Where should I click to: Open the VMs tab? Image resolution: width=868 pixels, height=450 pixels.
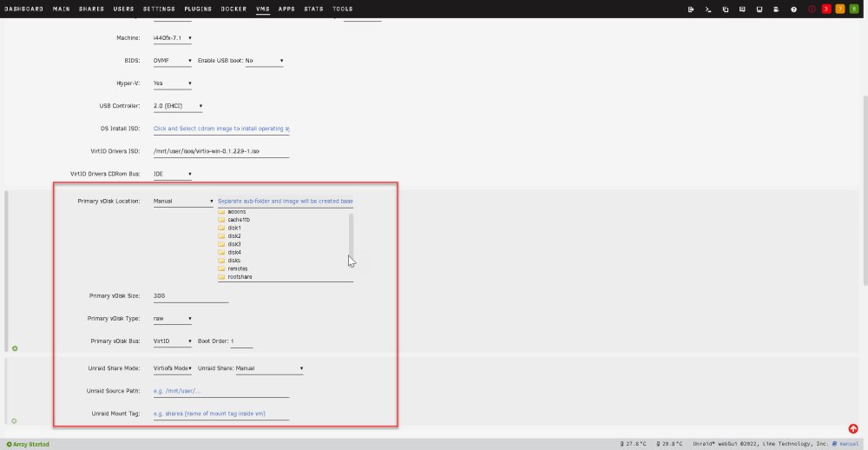point(263,9)
